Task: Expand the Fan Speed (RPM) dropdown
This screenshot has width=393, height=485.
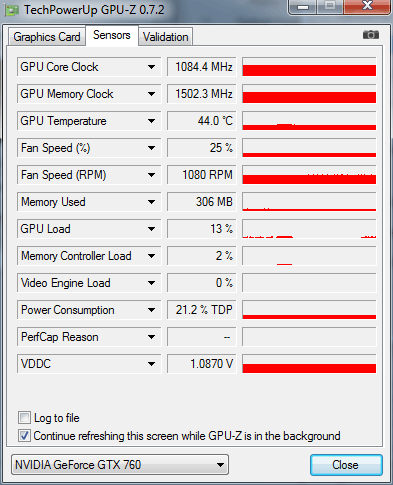Action: click(x=151, y=175)
